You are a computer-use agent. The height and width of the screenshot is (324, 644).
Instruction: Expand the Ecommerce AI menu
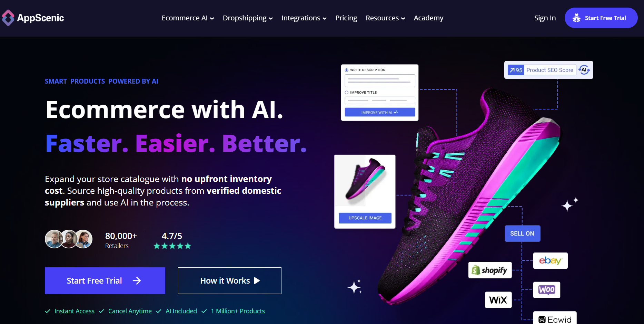tap(188, 18)
